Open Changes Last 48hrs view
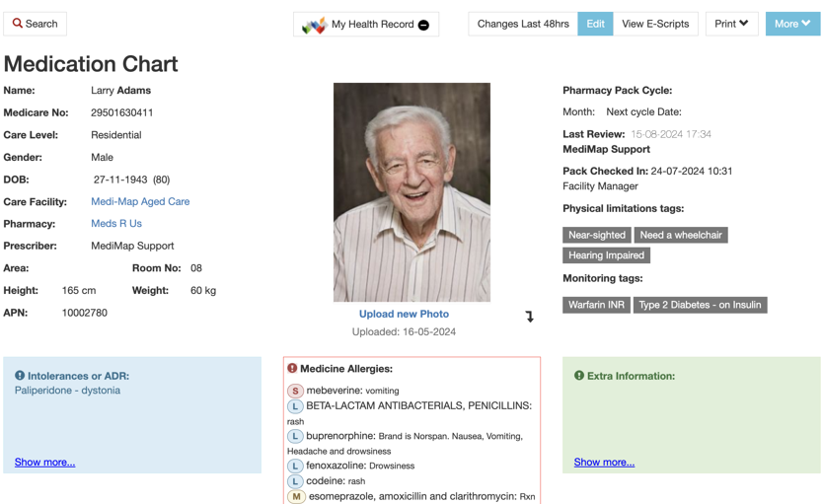The image size is (823, 504). point(523,24)
